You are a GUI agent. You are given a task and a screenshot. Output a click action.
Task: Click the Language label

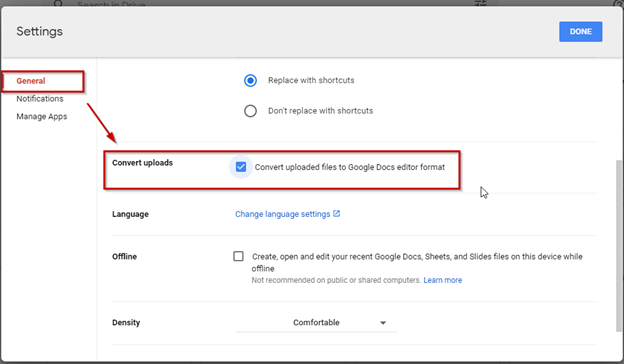(130, 214)
